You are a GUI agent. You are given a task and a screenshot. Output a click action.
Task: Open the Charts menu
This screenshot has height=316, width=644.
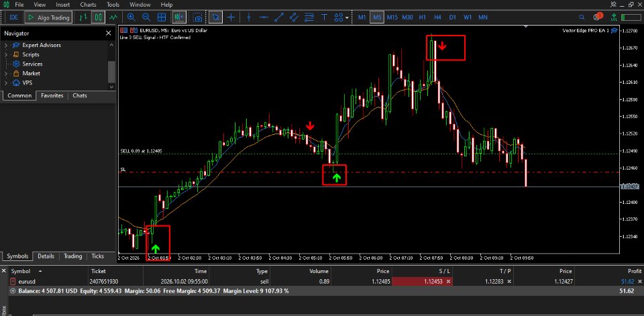tap(89, 5)
